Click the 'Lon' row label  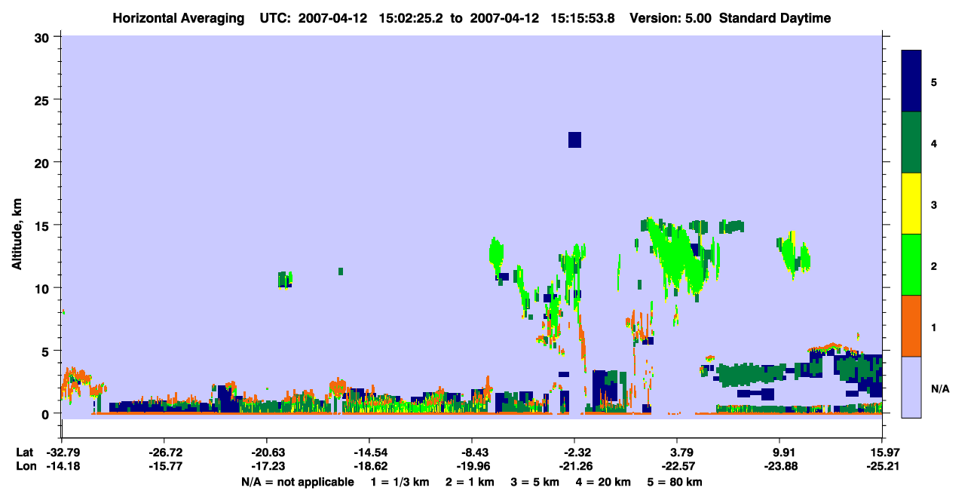[25, 466]
